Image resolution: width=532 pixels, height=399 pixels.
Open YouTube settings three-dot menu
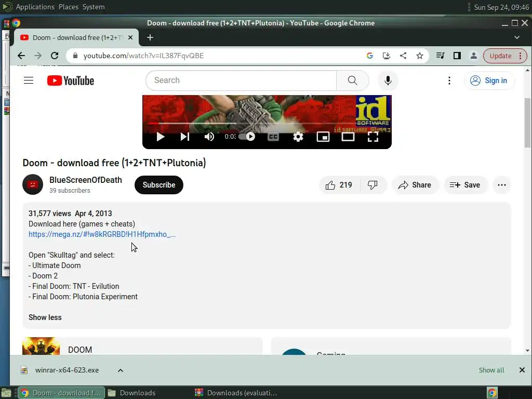(449, 81)
